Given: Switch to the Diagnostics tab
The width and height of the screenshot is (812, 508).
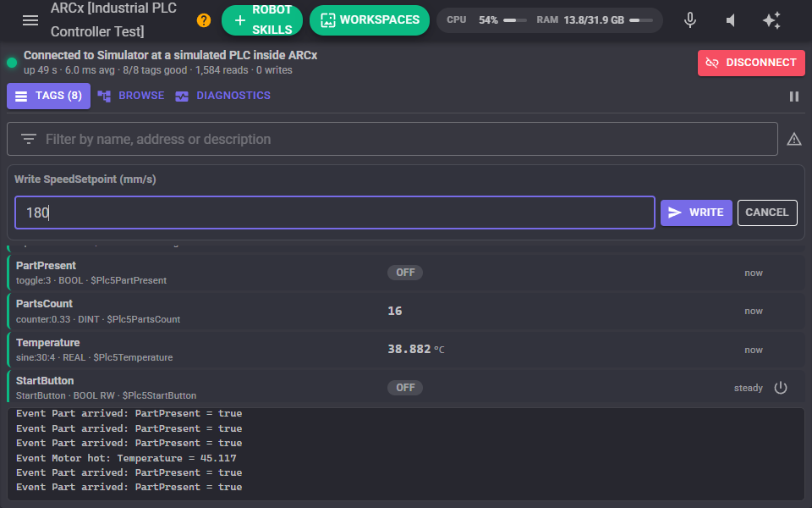Looking at the screenshot, I should click(222, 96).
